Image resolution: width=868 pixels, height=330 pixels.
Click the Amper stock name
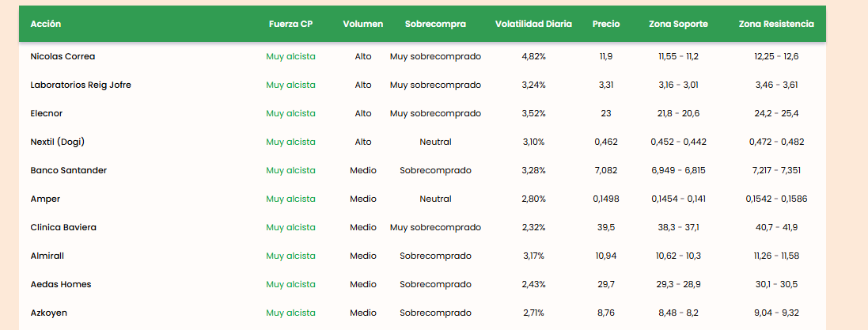coord(45,199)
